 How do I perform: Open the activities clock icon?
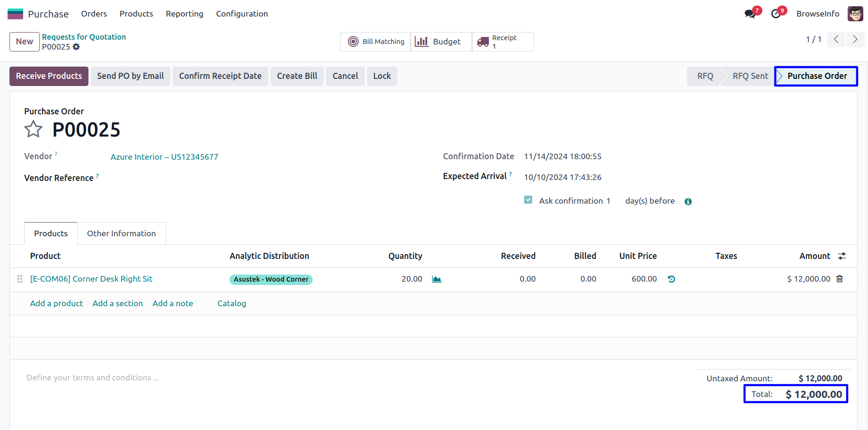pyautogui.click(x=776, y=14)
